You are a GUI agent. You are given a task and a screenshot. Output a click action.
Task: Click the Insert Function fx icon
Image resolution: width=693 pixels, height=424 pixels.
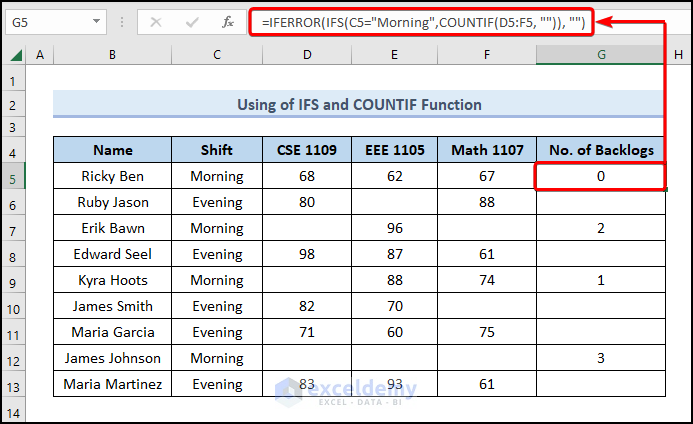pyautogui.click(x=227, y=22)
